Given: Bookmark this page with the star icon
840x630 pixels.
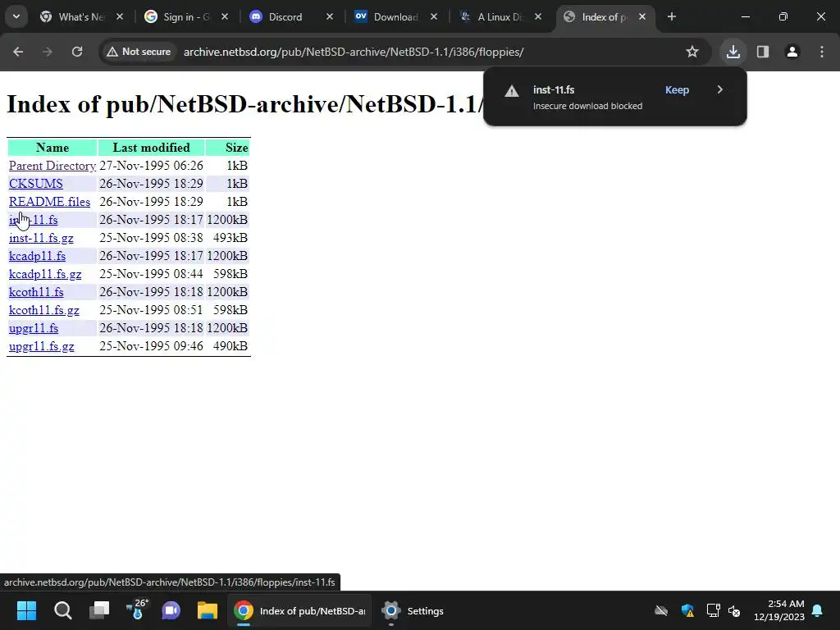Looking at the screenshot, I should click(692, 52).
